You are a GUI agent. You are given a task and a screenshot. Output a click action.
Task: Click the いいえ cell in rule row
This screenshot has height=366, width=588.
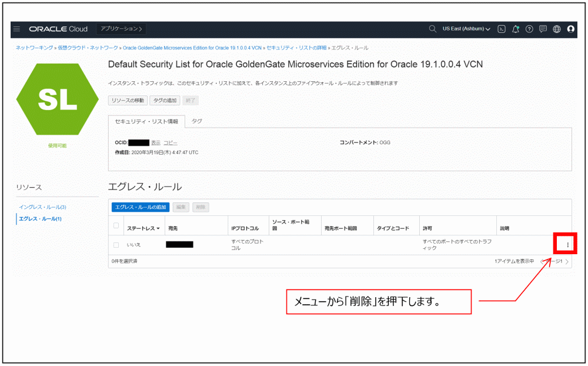pos(133,245)
